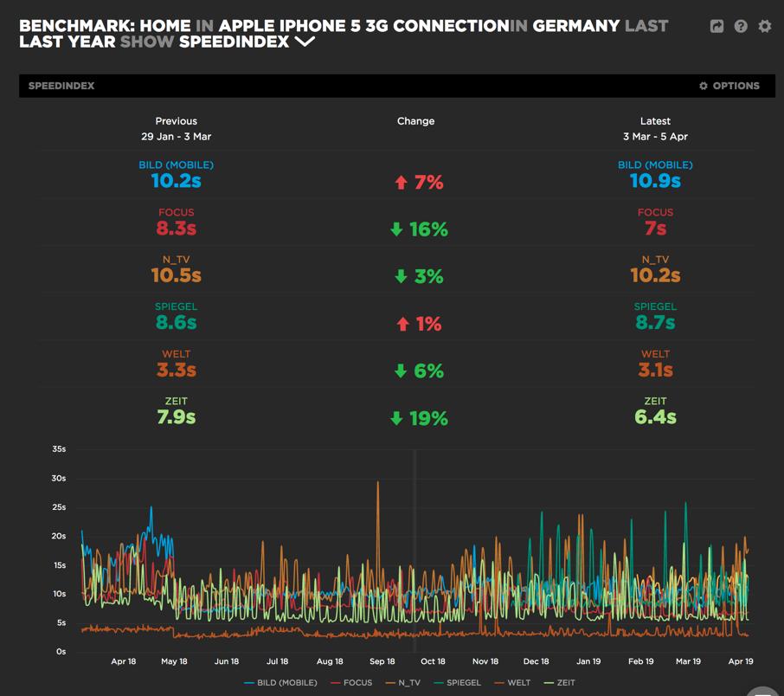
Task: Open the help question mark icon
Action: tap(741, 26)
